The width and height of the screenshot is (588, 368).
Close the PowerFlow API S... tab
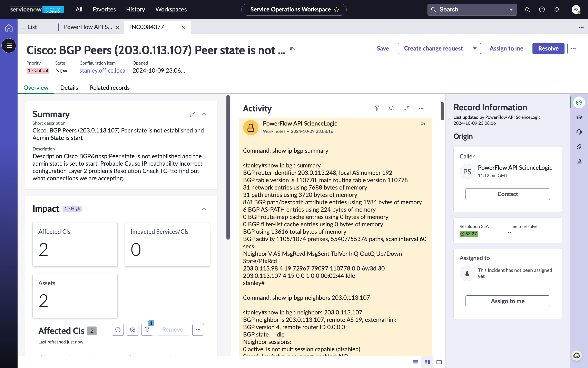pyautogui.click(x=118, y=28)
